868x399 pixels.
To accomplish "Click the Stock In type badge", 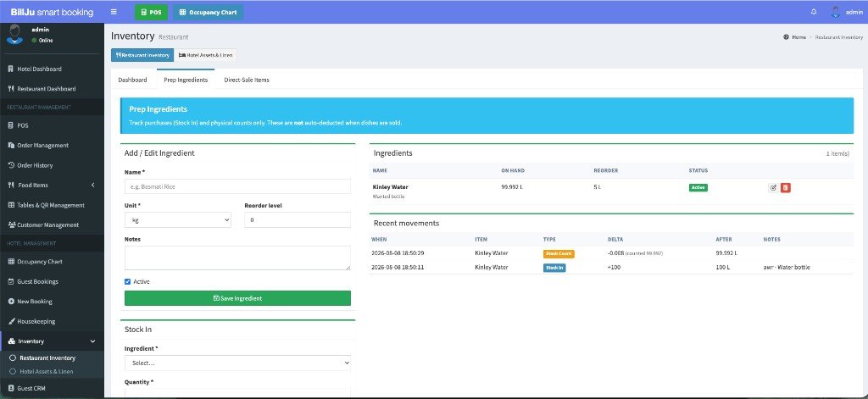I will point(554,268).
